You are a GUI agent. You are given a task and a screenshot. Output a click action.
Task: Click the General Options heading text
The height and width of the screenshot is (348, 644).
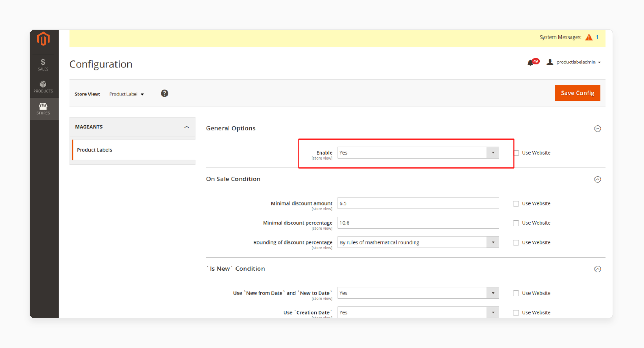tap(230, 128)
